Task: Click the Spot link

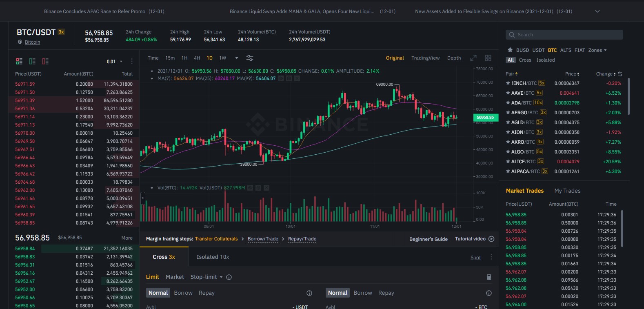Action: [475, 258]
